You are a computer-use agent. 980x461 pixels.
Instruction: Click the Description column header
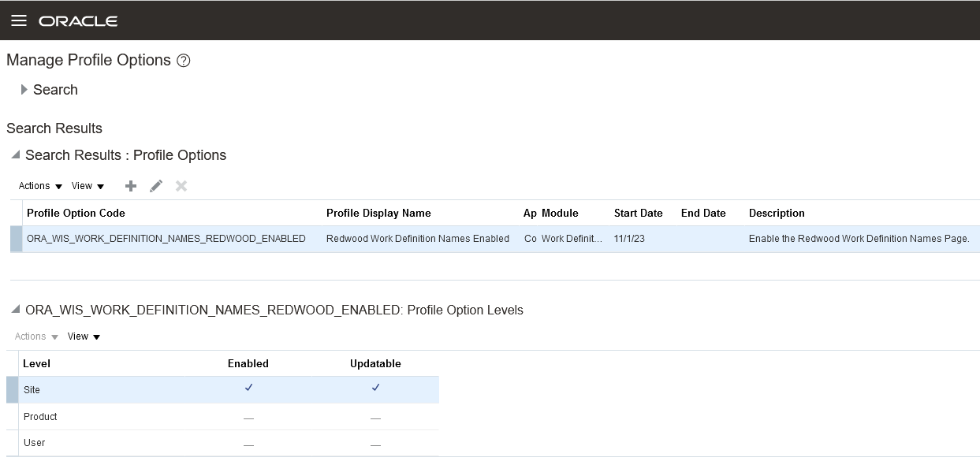coord(777,213)
